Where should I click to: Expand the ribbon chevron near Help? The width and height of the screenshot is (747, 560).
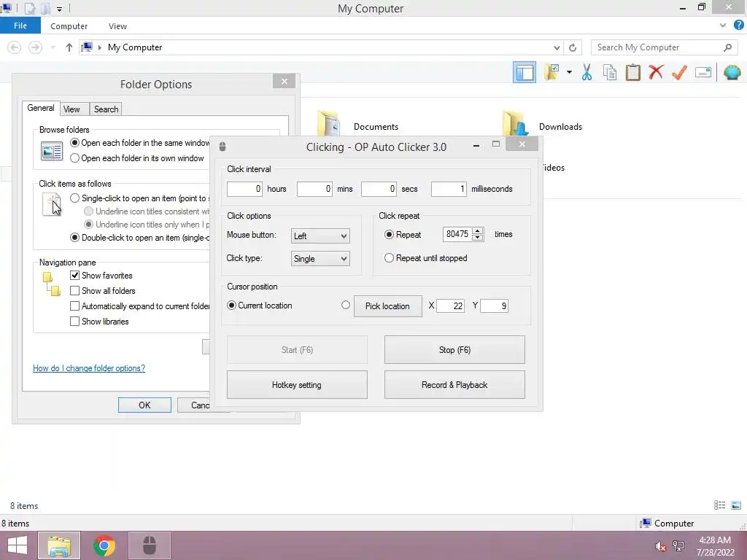[723, 26]
